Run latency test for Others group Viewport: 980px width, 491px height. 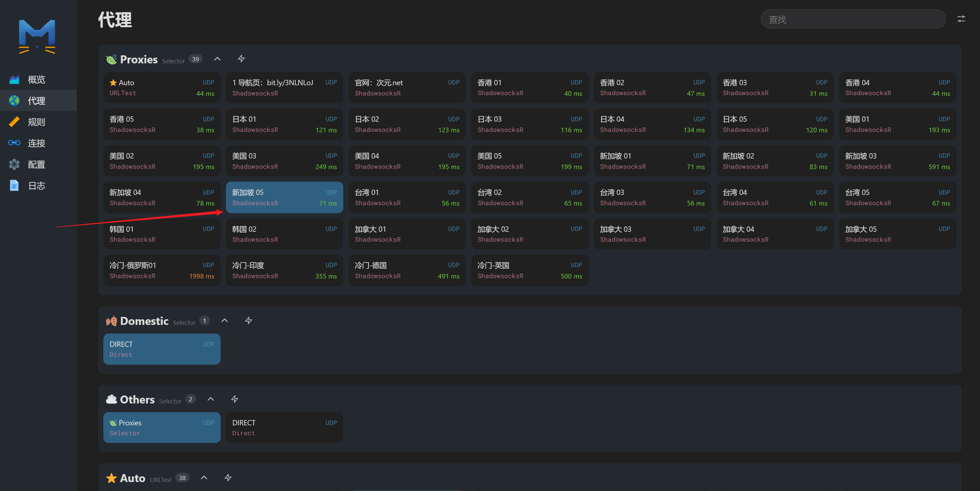[x=235, y=399]
